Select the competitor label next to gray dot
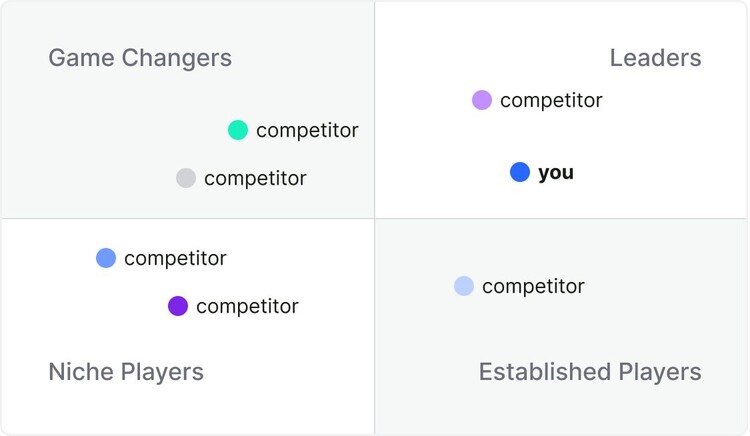This screenshot has height=436, width=750. click(x=255, y=178)
